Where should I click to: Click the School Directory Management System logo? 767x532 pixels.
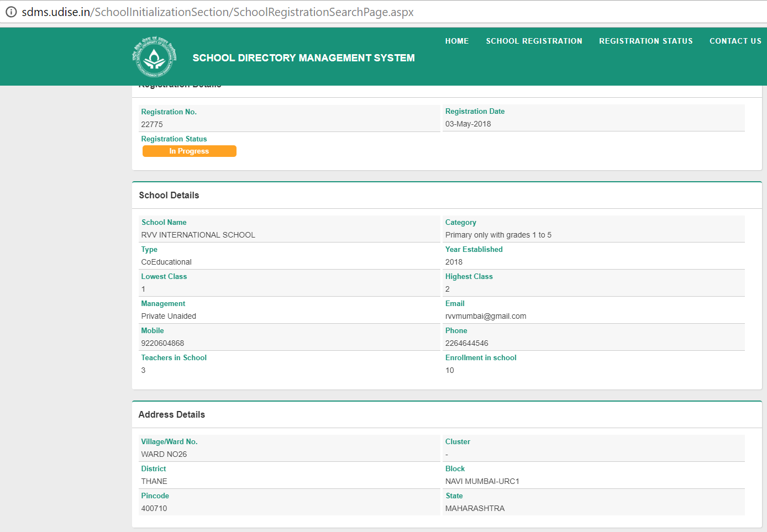pos(154,57)
